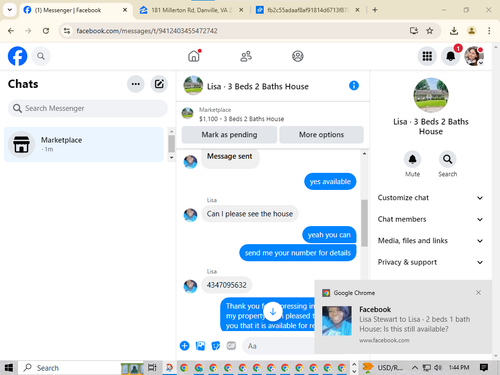Start a new message with compose icon
This screenshot has height=375, width=500.
coord(159,84)
